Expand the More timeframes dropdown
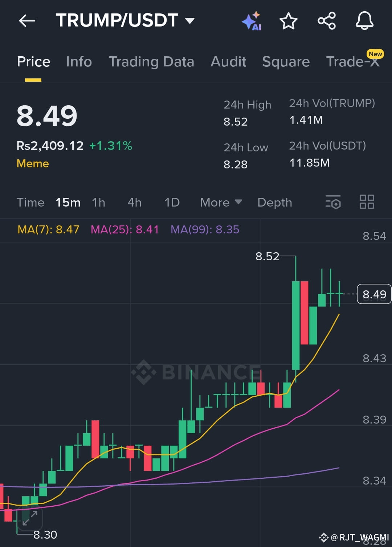Screen dimensions: 392x547 (221, 202)
